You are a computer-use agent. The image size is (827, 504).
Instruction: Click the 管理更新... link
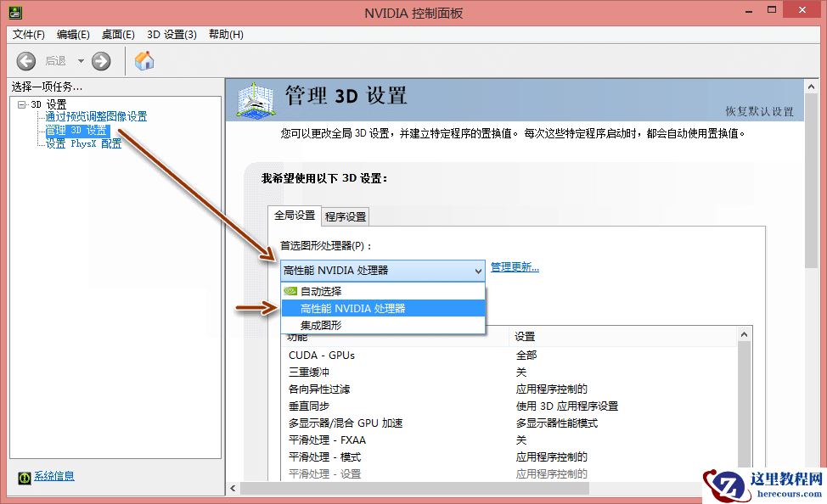[515, 266]
